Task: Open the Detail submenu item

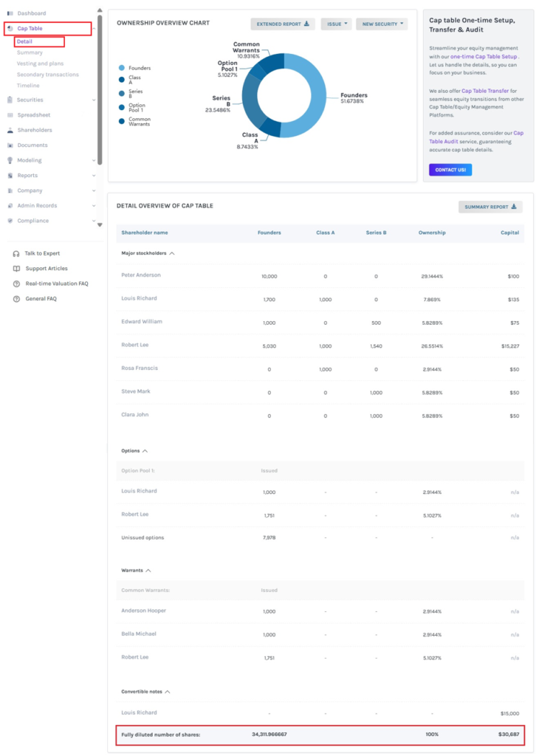Action: click(x=24, y=41)
